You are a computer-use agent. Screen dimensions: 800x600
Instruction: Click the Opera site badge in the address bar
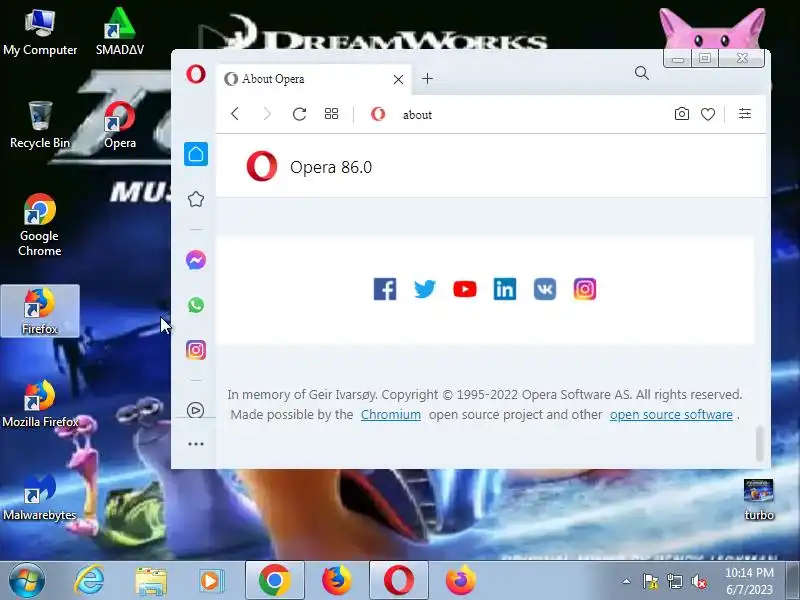click(378, 114)
